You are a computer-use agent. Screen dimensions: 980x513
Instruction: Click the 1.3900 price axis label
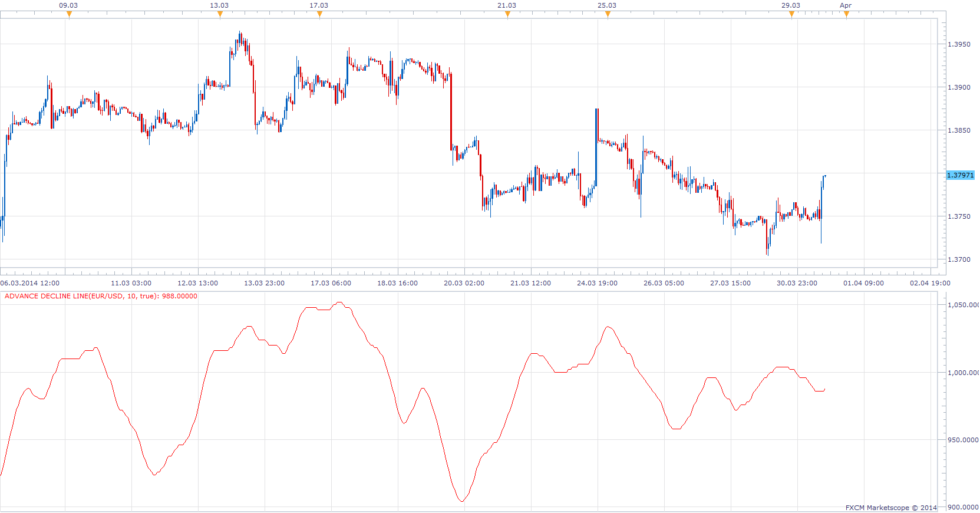point(959,87)
